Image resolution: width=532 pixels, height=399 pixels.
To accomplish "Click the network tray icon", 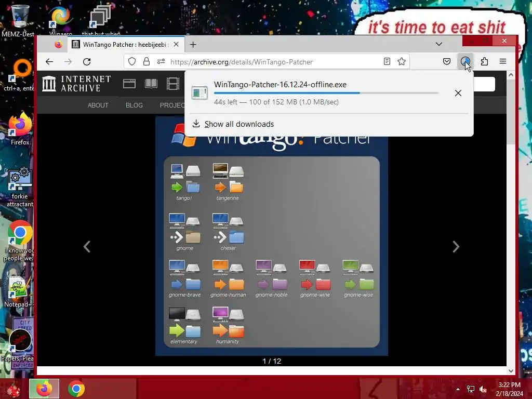I will click(x=471, y=389).
